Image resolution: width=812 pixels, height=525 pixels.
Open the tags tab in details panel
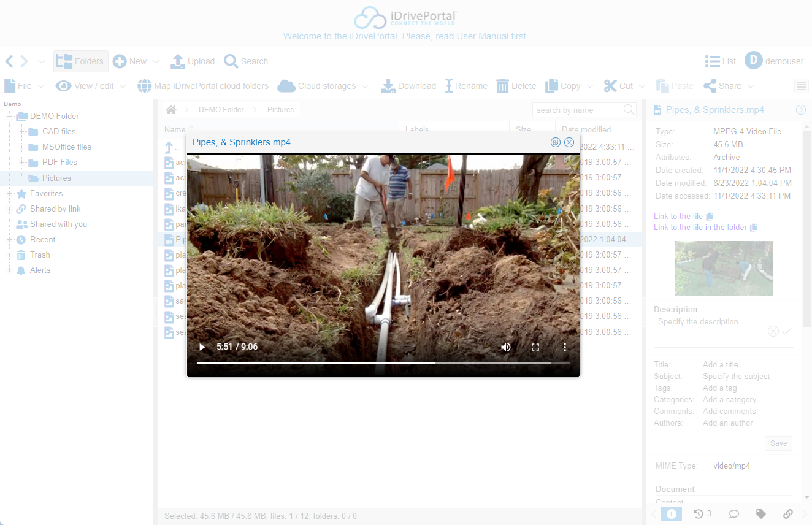click(x=760, y=514)
